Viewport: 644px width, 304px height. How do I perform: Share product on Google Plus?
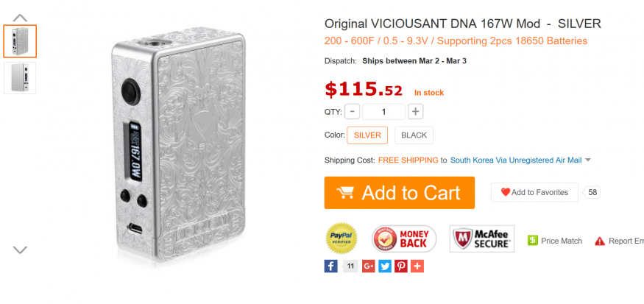(369, 266)
